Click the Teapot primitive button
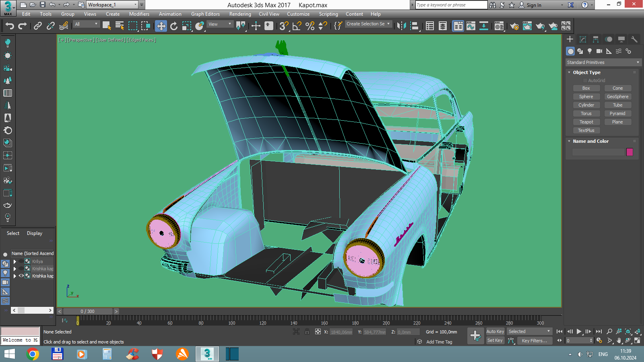Viewport: 644px width, 362px height. tap(586, 122)
